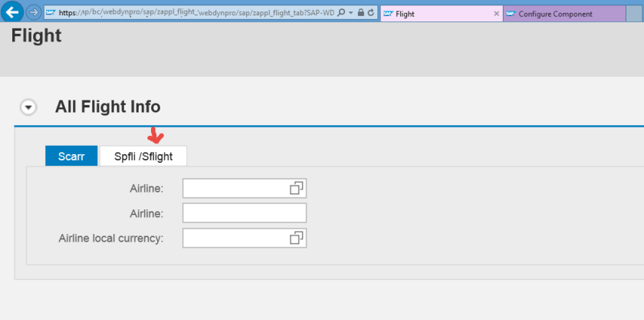Select the Scarr tab
Image resolution: width=644 pixels, height=320 pixels.
pos(71,157)
